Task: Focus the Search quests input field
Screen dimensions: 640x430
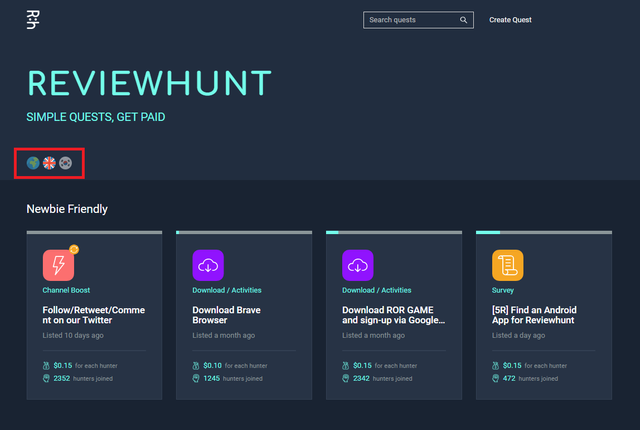Action: [x=418, y=20]
